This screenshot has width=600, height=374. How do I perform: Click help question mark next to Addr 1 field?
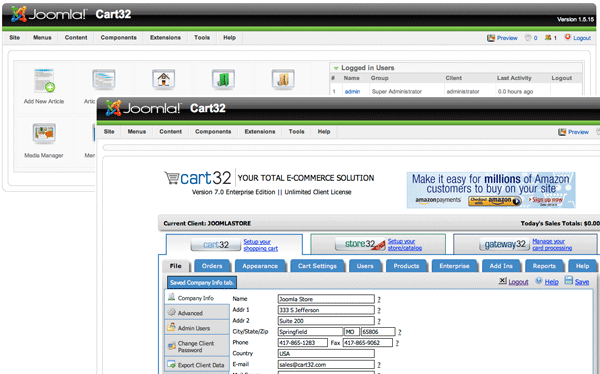tap(379, 310)
